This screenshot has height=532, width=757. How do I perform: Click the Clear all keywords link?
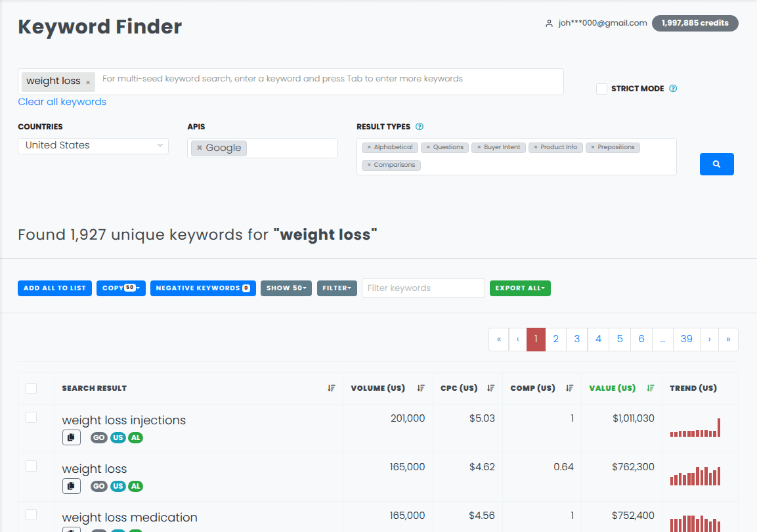[62, 102]
